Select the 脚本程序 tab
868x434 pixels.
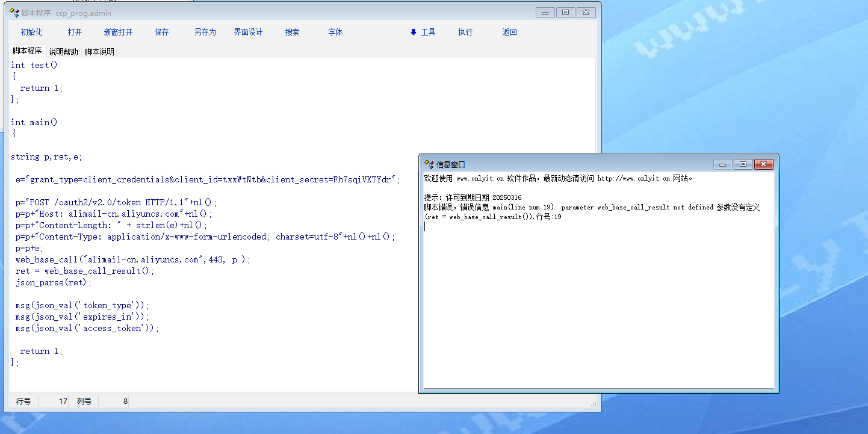pyautogui.click(x=27, y=51)
